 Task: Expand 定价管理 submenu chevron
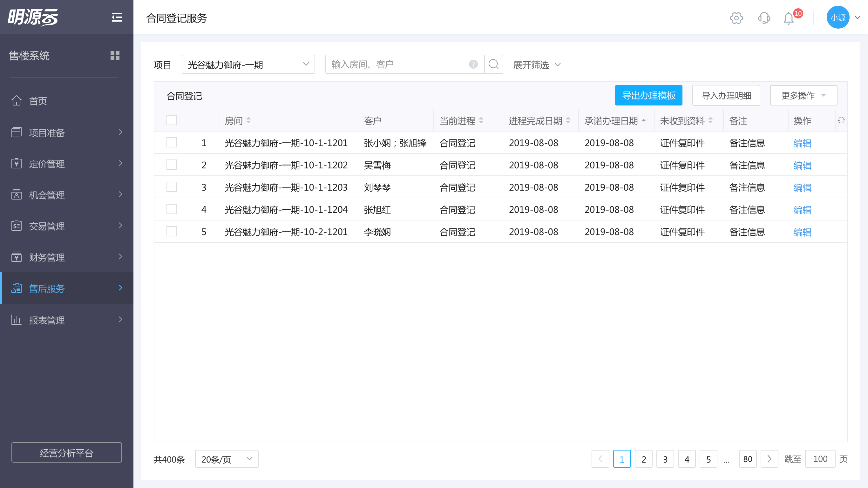[120, 163]
